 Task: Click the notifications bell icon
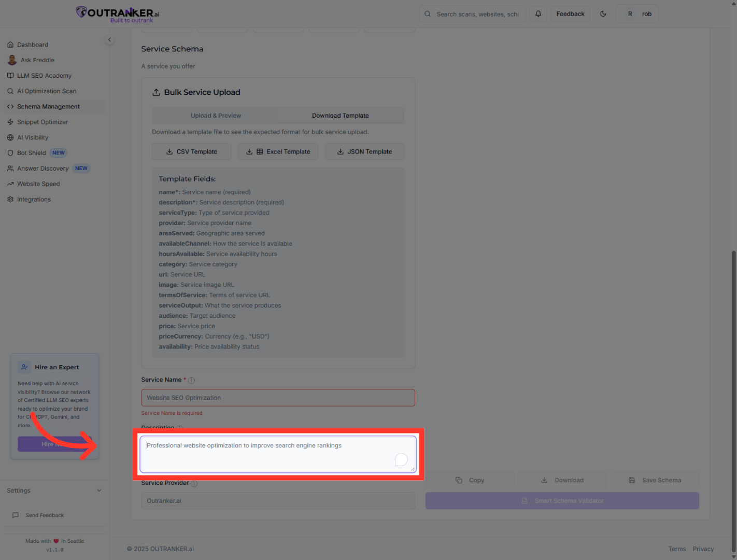[x=538, y=14]
